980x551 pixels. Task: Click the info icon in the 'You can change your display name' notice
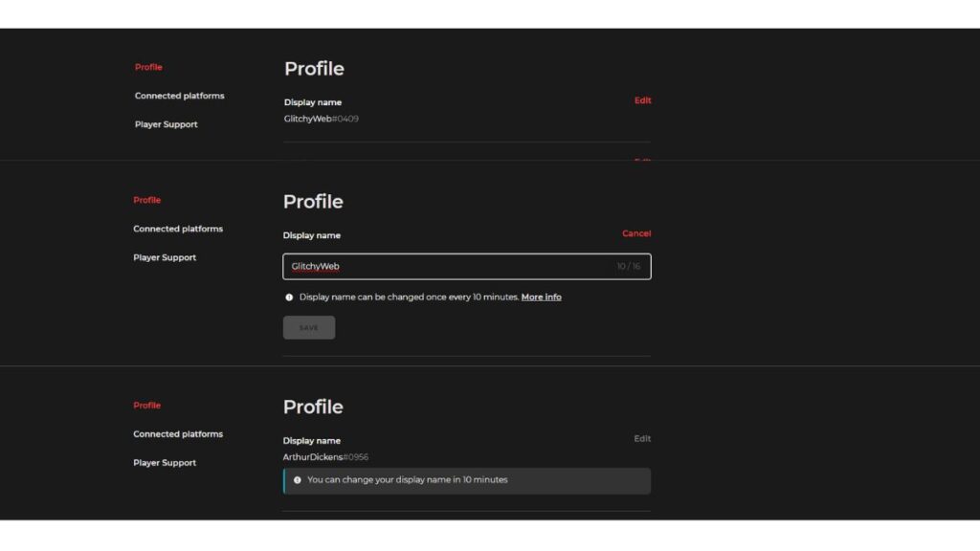click(x=298, y=480)
